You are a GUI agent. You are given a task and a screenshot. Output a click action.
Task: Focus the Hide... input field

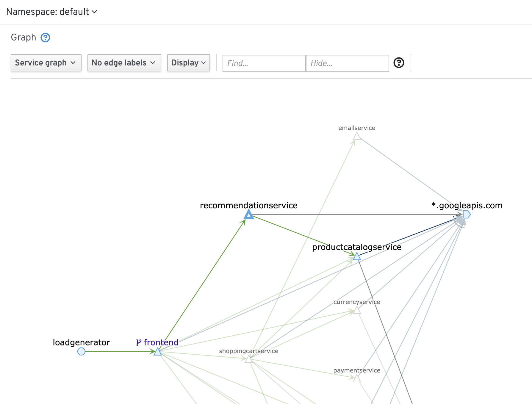348,63
